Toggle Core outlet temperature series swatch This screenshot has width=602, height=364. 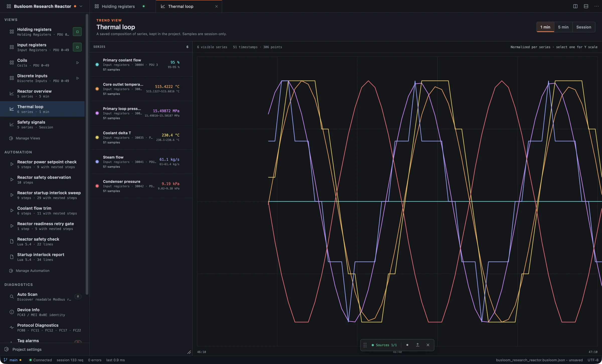click(x=97, y=89)
